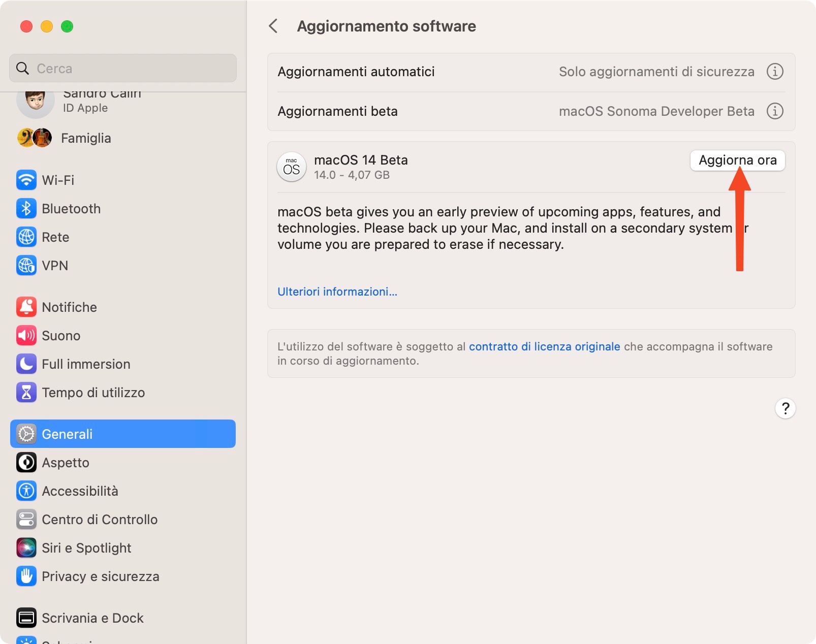The height and width of the screenshot is (644, 816).
Task: Click the Apple ID profile avatar
Action: [36, 104]
